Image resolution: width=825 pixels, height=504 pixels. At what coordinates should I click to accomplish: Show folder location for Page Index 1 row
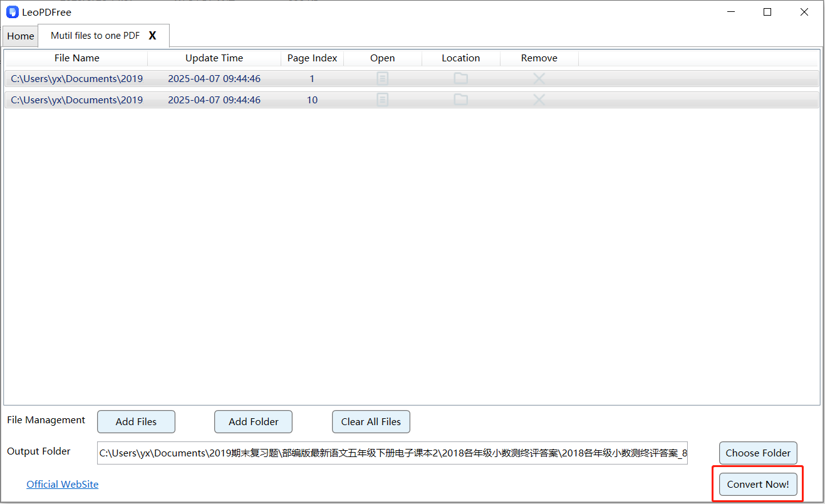pos(461,78)
